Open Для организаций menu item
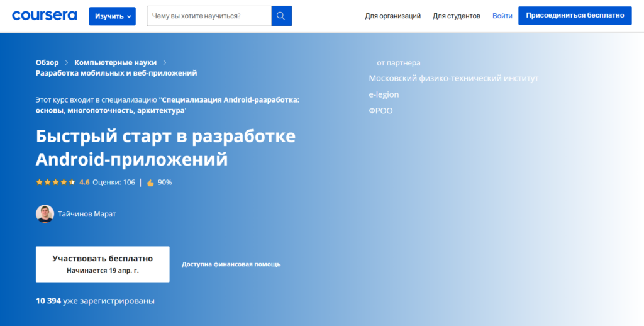The image size is (644, 326). pos(392,16)
